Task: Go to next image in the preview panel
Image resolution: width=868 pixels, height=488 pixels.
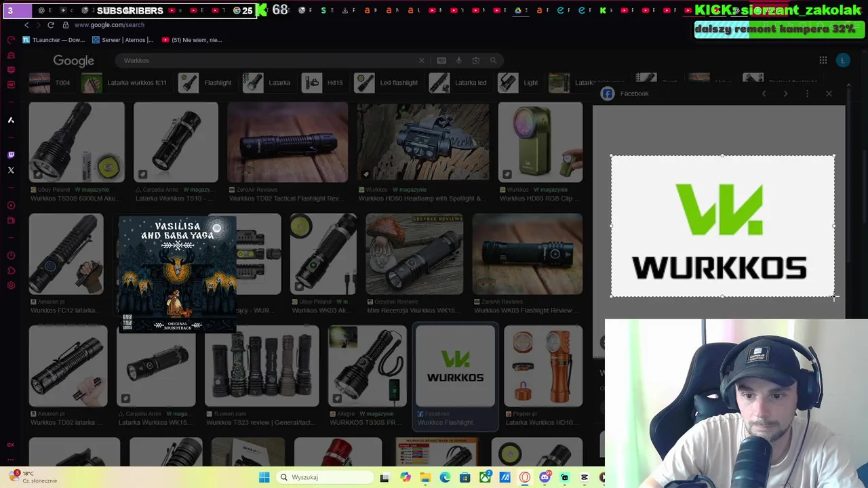Action: click(785, 94)
